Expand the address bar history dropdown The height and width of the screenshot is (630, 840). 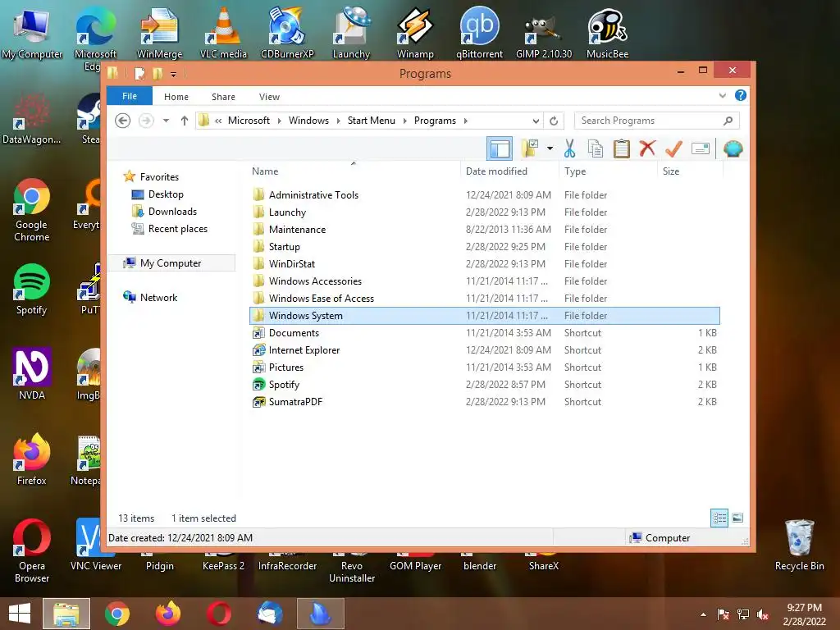point(536,121)
